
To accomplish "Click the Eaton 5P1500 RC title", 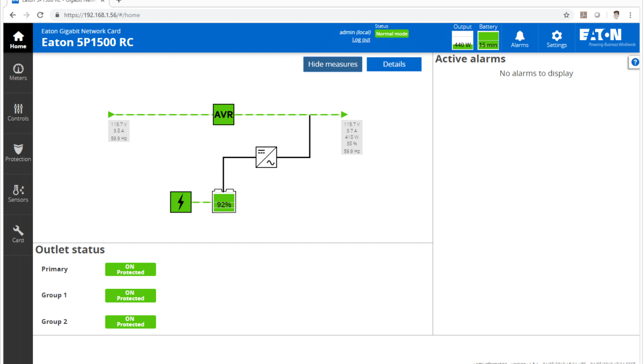I will [x=87, y=43].
